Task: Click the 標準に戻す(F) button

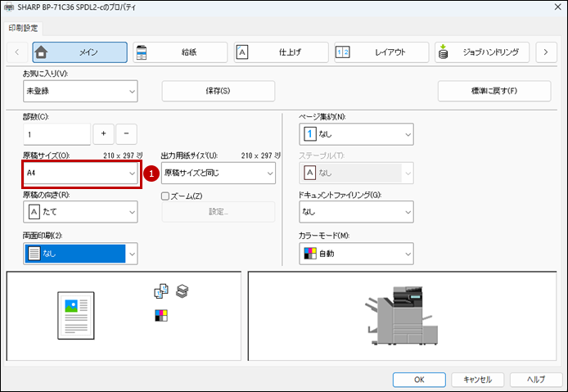Action: point(494,91)
